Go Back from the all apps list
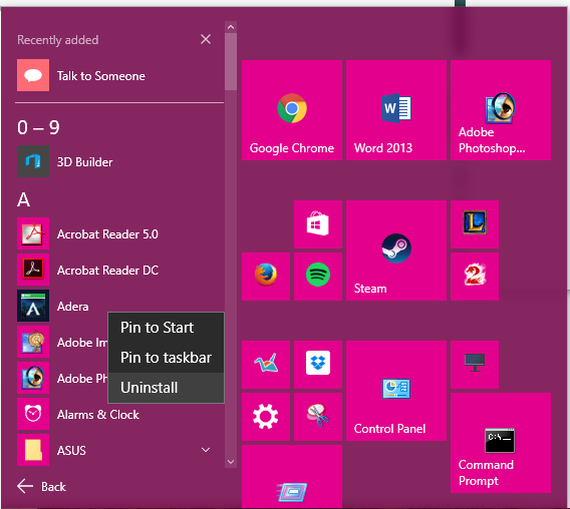This screenshot has height=509, width=570. 41,486
